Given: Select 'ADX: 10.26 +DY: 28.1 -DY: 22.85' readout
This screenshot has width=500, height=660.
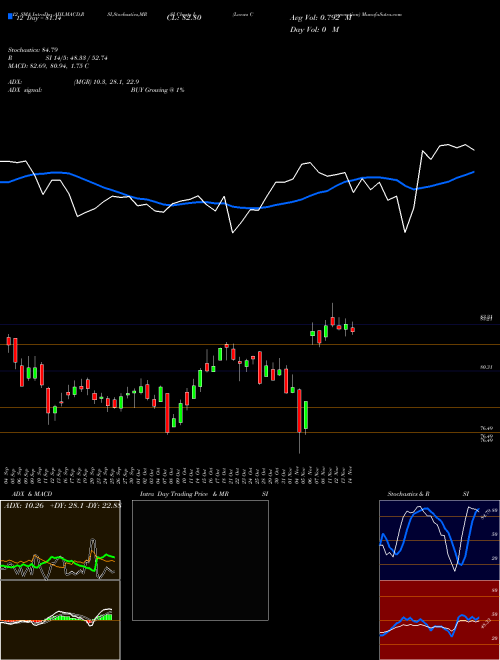Looking at the screenshot, I should tap(62, 506).
